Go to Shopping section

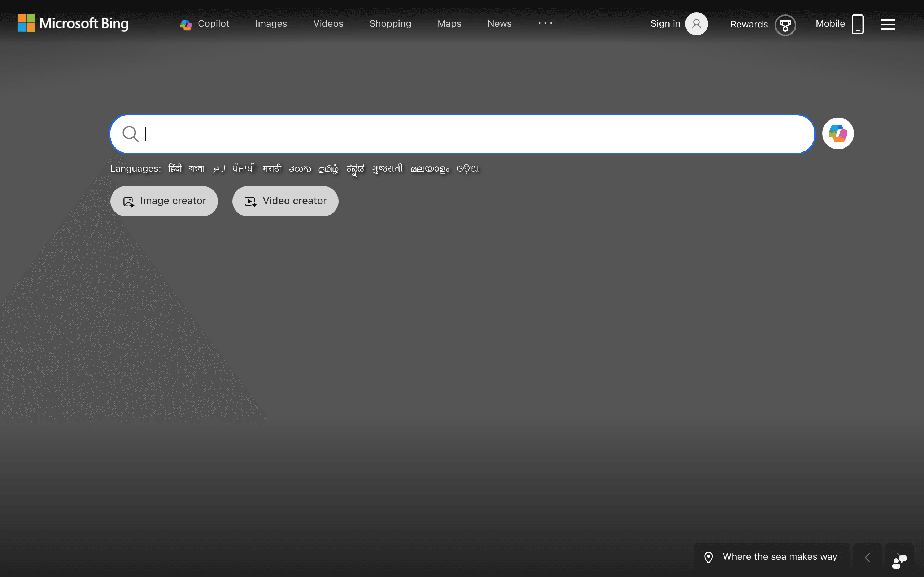(x=390, y=24)
